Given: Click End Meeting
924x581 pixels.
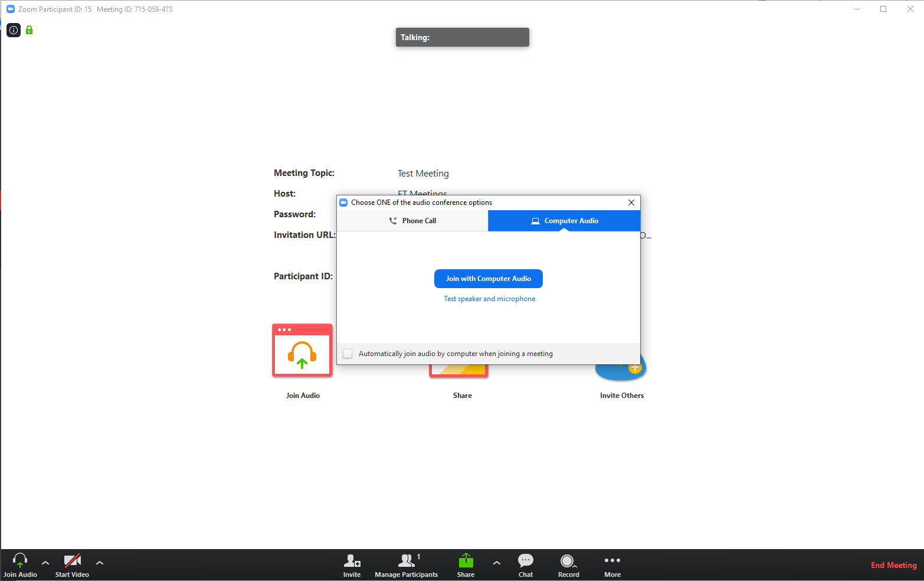Looking at the screenshot, I should tap(894, 565).
